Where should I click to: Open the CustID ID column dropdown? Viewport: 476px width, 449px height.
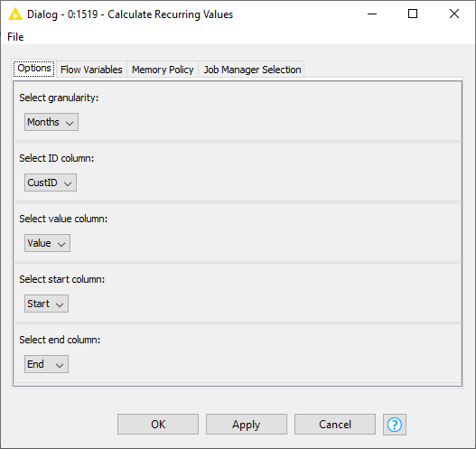(x=51, y=182)
